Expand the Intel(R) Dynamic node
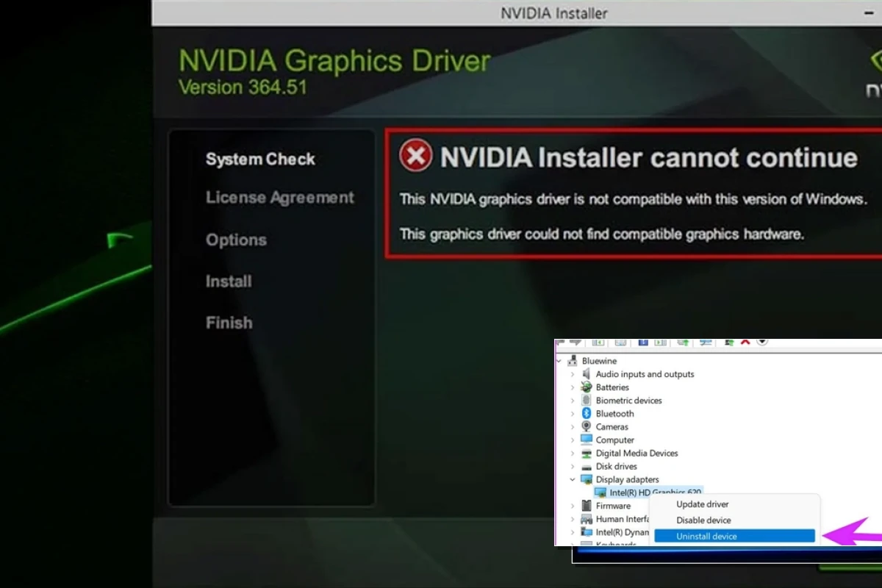This screenshot has width=882, height=588. (573, 532)
